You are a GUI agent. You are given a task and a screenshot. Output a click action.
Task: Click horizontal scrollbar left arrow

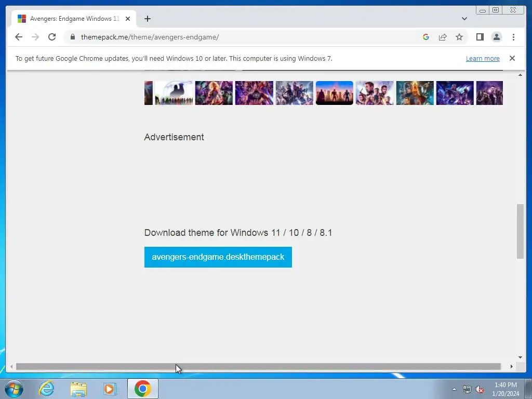(x=11, y=366)
